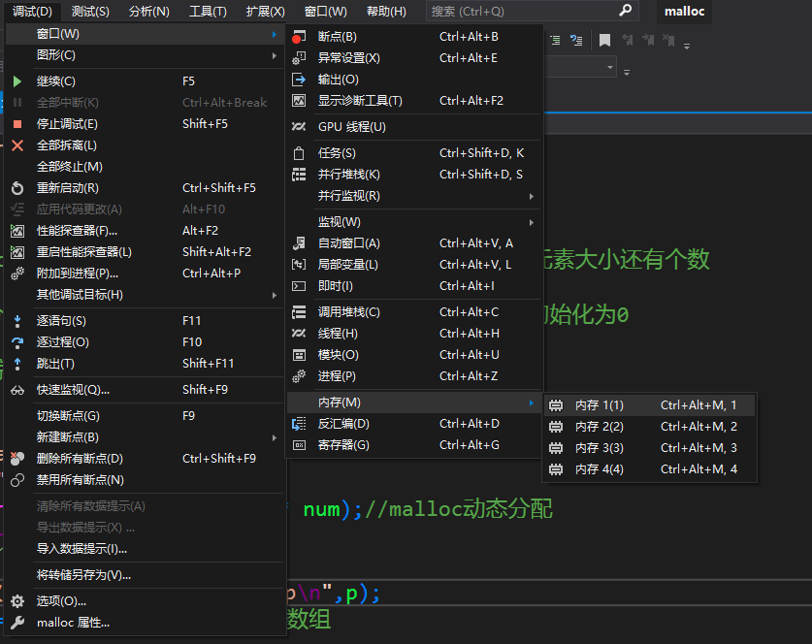Expand the Graphics (图形) submenu arrow
Screen dimensions: 812x644
(x=274, y=55)
